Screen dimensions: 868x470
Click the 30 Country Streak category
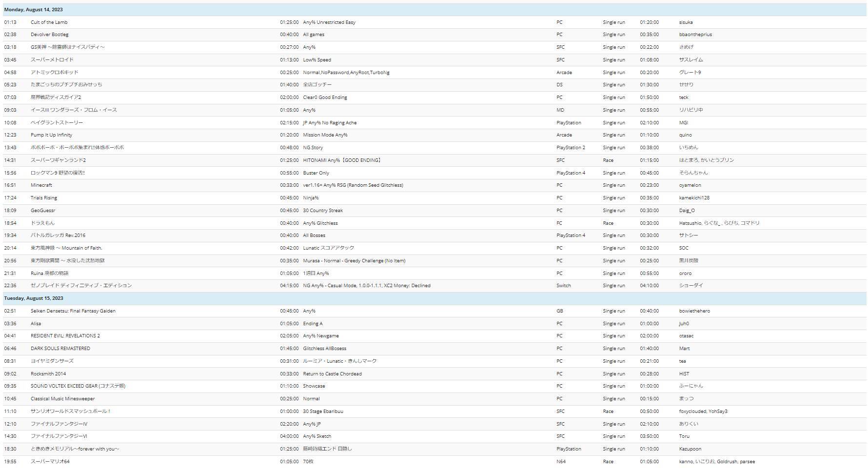click(322, 211)
